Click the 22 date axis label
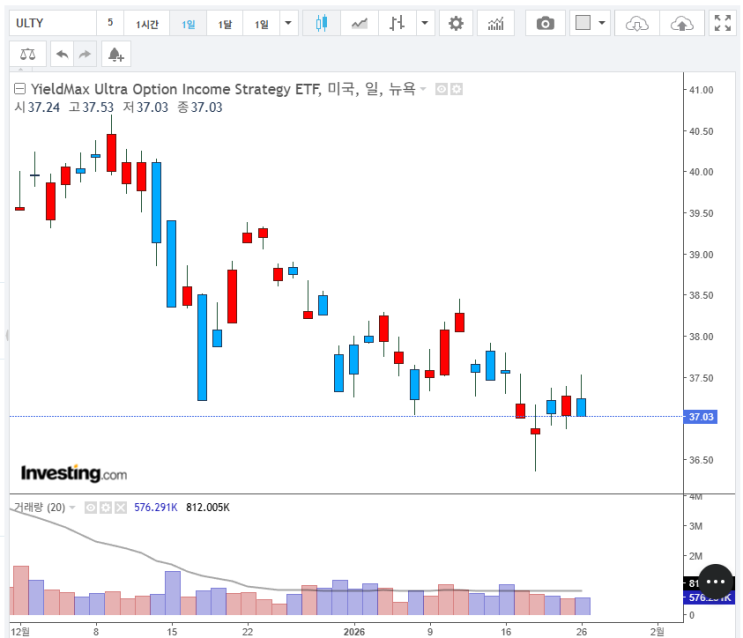 pos(247,631)
